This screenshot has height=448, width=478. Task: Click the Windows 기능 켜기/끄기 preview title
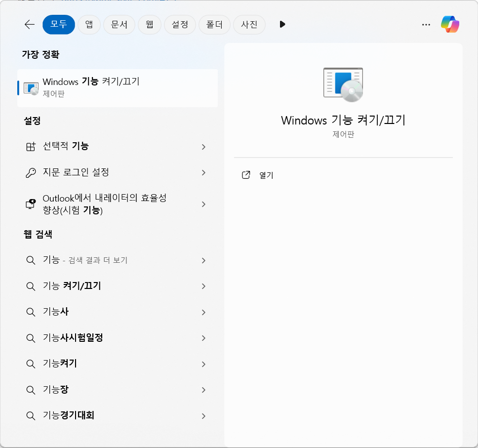[x=343, y=120]
